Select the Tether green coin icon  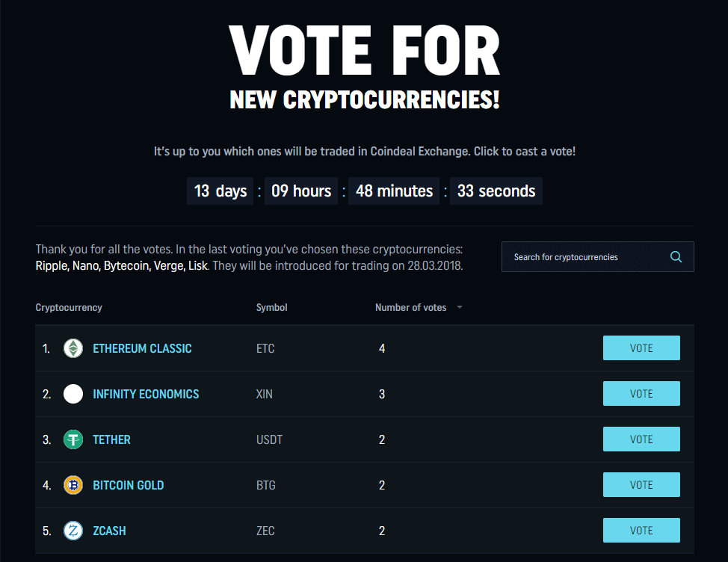click(73, 439)
